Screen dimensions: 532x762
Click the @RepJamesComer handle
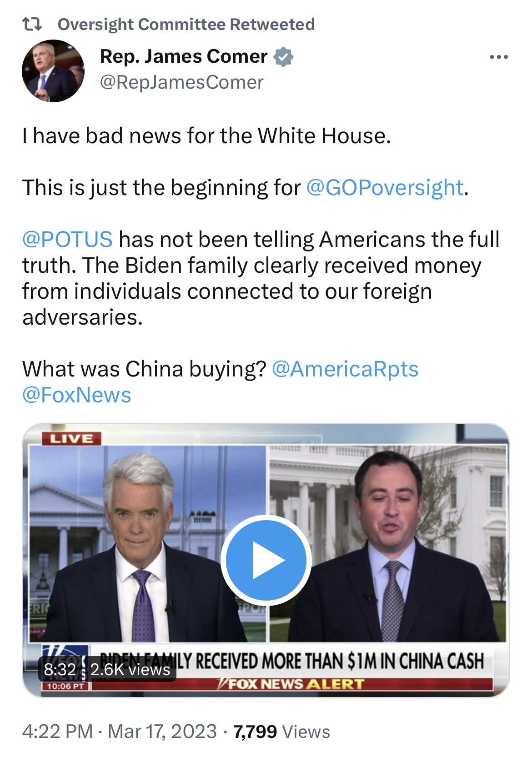pyautogui.click(x=181, y=82)
